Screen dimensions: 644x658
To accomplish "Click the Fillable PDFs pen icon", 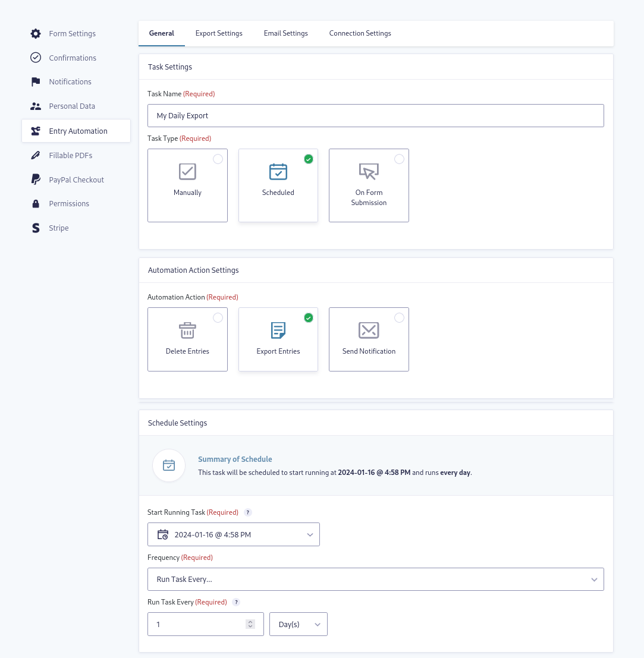I will 36,156.
